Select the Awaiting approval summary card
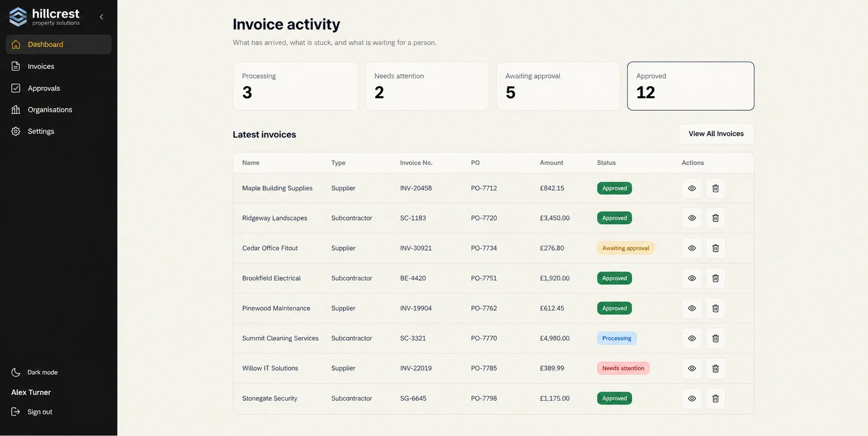Screen dimensions: 868x436 click(558, 86)
